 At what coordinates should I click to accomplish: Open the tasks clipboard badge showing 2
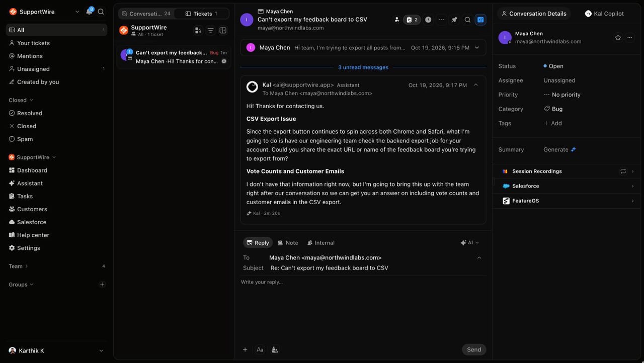(x=412, y=20)
